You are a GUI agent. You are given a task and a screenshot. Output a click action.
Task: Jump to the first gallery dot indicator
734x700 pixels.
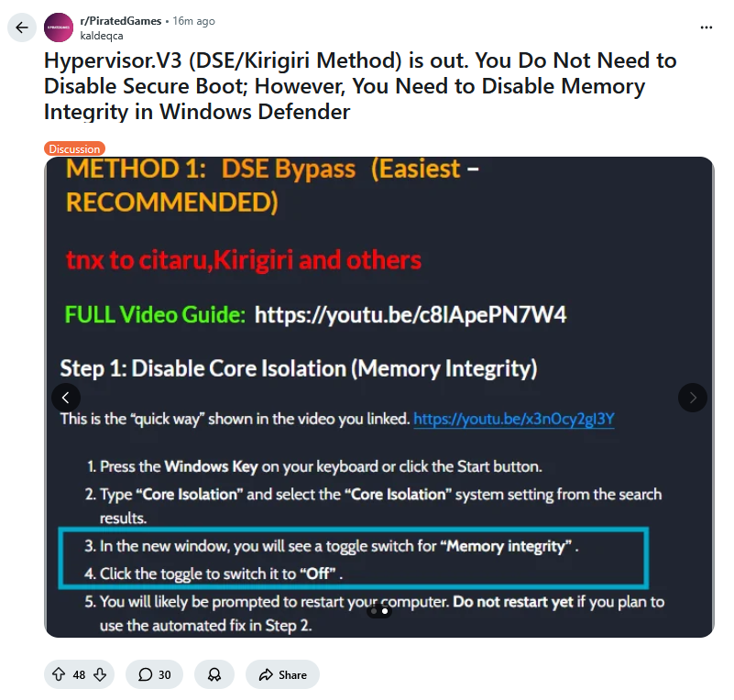pos(374,611)
